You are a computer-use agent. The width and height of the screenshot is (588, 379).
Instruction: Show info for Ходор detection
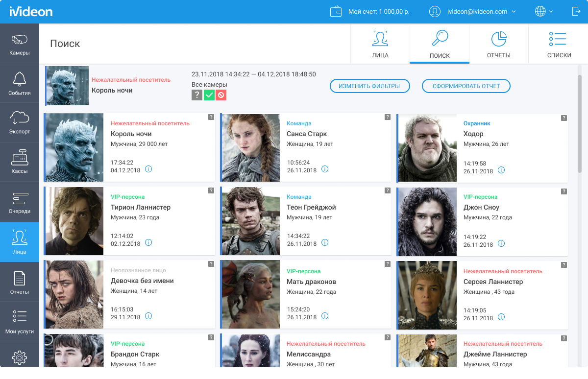[x=501, y=170]
